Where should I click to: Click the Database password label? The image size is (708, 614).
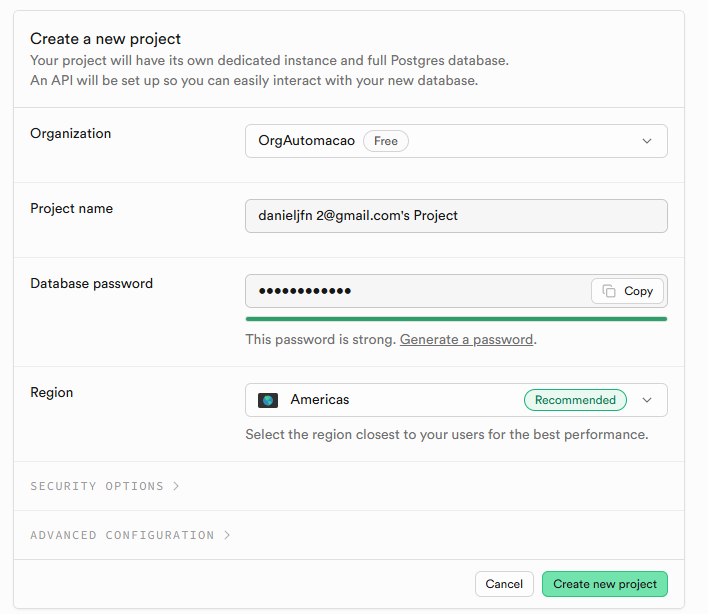point(92,284)
